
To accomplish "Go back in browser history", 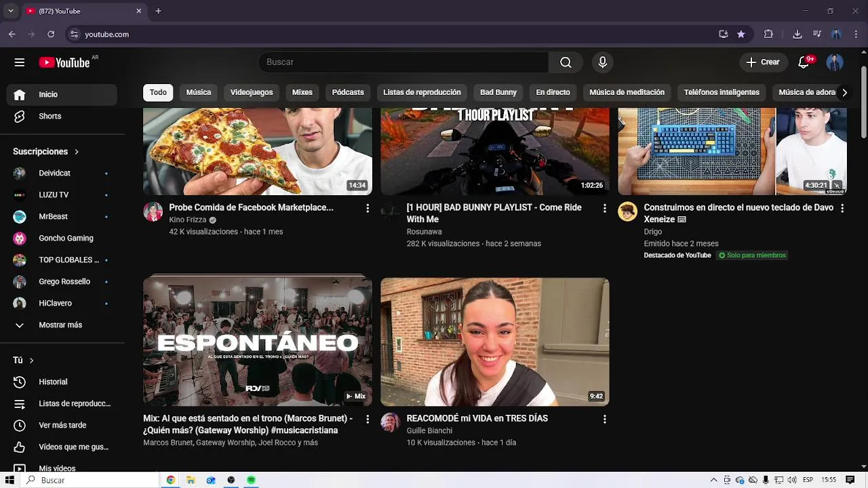I will tap(12, 34).
